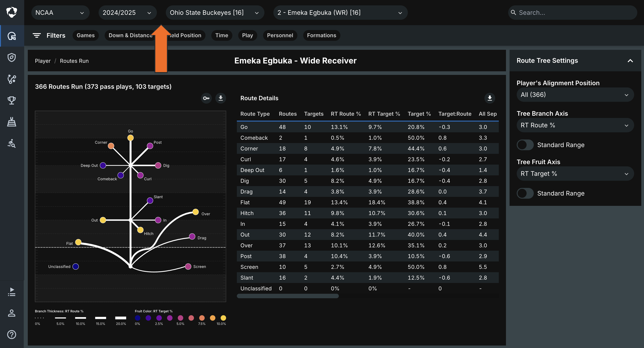Sort by the Target % column header

419,114
